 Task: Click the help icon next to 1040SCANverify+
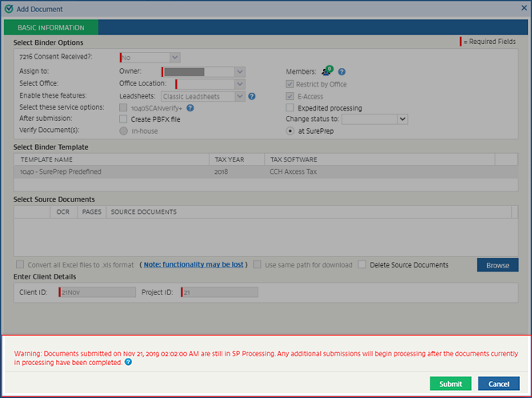click(x=190, y=107)
